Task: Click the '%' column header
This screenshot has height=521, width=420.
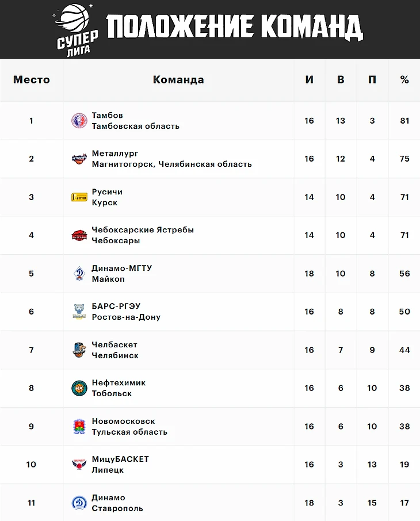Action: [x=404, y=80]
